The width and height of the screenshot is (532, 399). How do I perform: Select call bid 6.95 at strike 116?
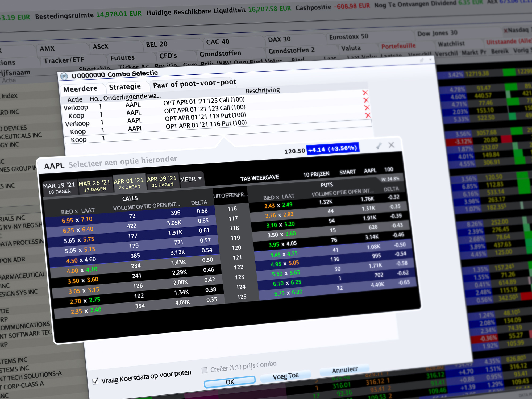click(x=67, y=221)
